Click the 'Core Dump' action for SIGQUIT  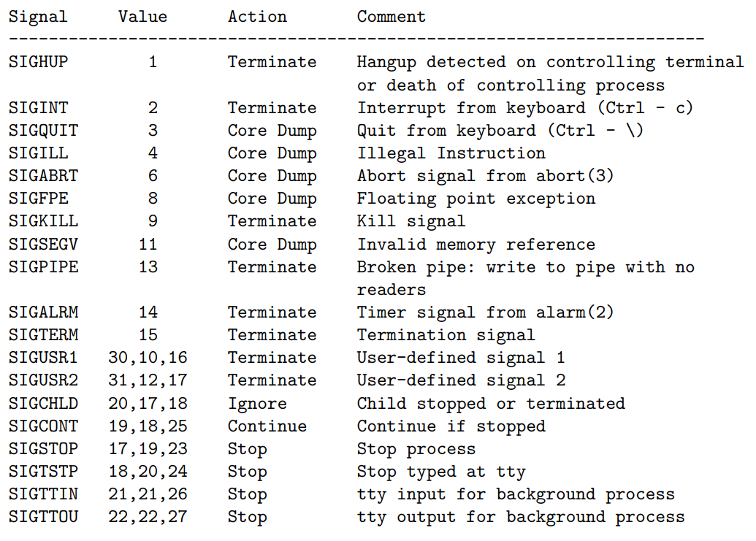(272, 131)
